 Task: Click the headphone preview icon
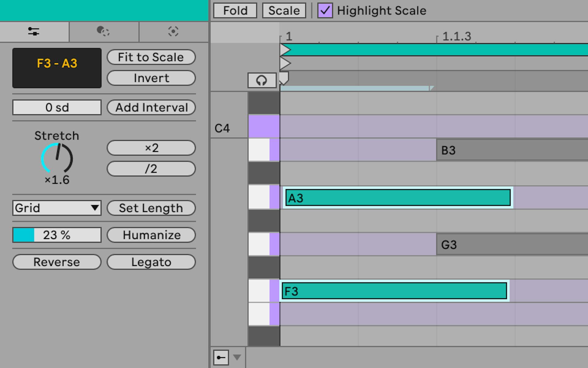coord(262,80)
